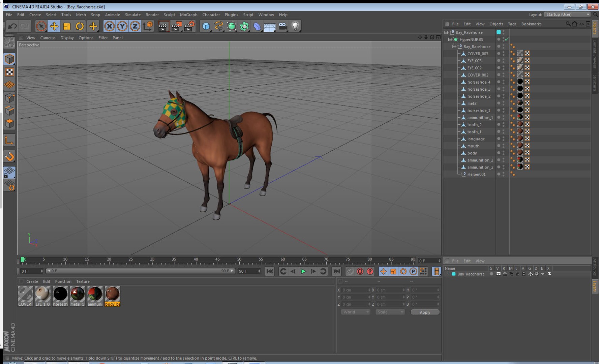The width and height of the screenshot is (599, 364).
Task: Toggle layer solo dot for Bay_Racehorse layer
Action: [x=491, y=274]
